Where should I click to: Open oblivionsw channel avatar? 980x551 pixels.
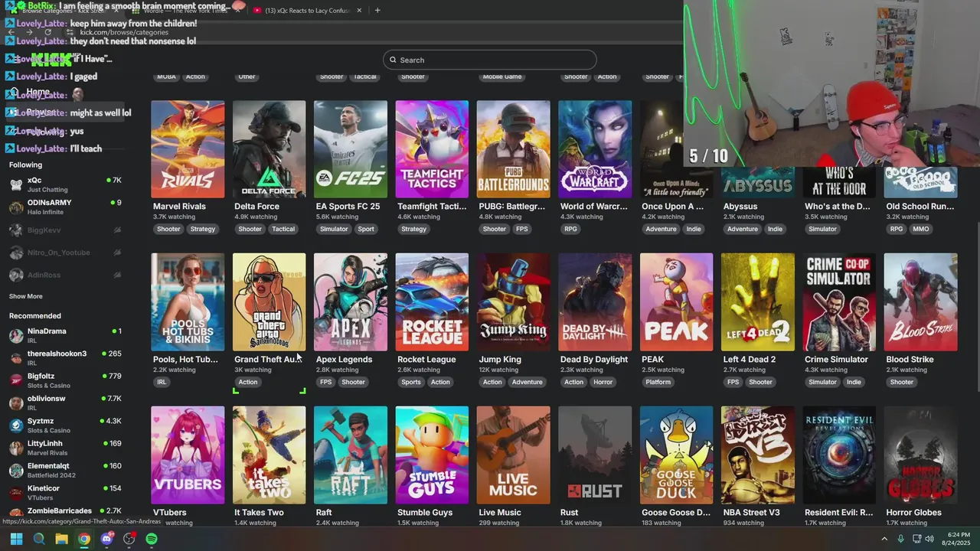[x=16, y=403]
